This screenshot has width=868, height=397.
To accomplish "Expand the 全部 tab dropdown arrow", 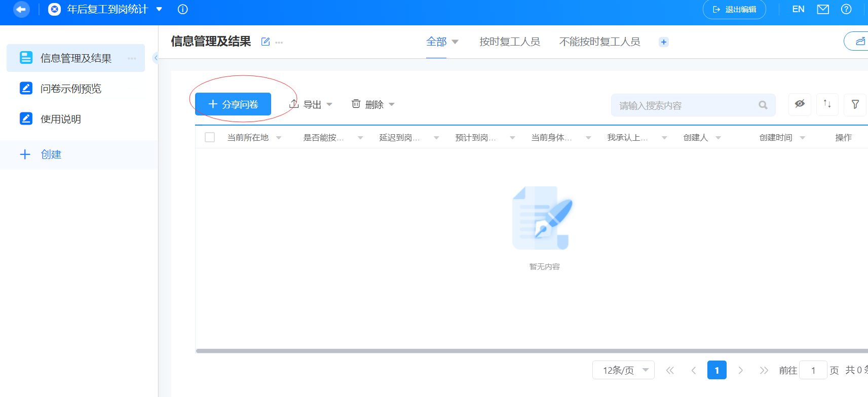I will tap(455, 42).
